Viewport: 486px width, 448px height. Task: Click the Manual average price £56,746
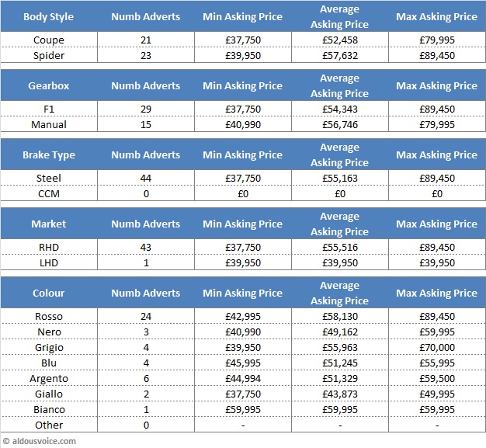click(339, 124)
